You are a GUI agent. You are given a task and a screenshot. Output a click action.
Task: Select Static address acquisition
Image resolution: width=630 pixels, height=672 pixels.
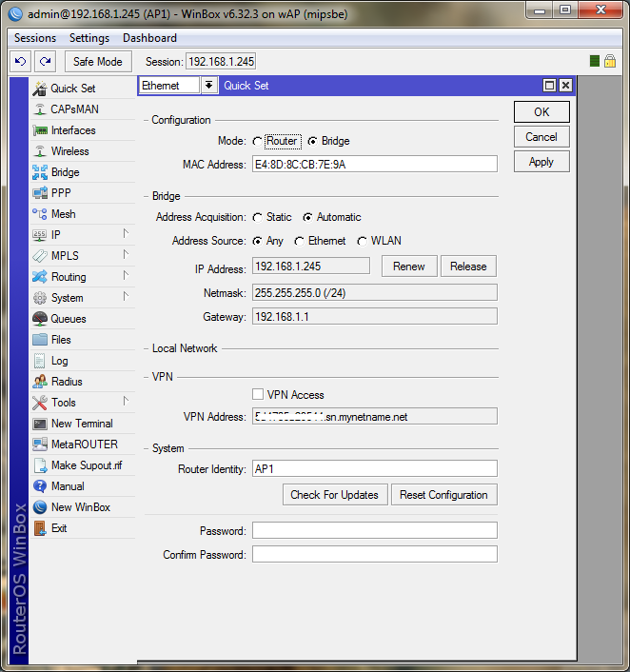click(258, 217)
